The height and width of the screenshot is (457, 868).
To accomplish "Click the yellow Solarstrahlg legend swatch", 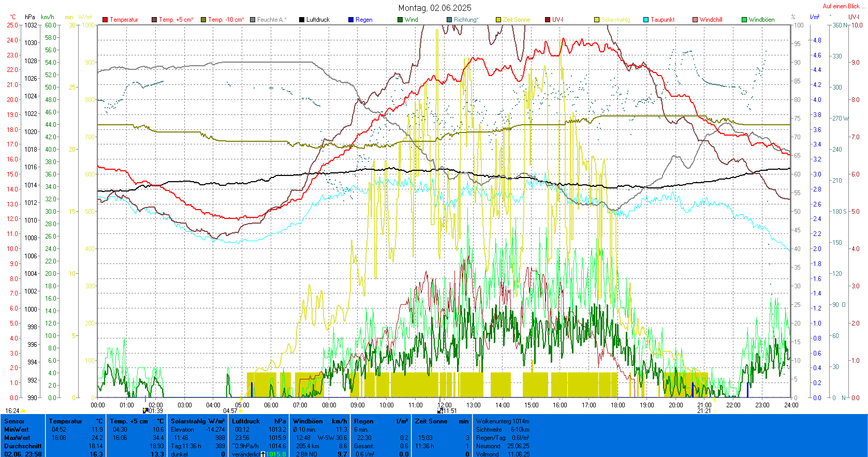I will point(597,20).
